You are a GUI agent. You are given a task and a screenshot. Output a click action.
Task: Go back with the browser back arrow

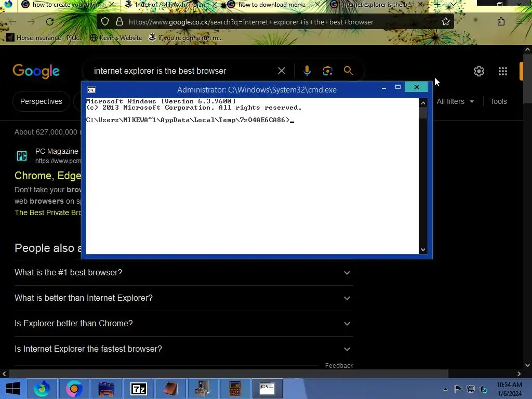12,22
